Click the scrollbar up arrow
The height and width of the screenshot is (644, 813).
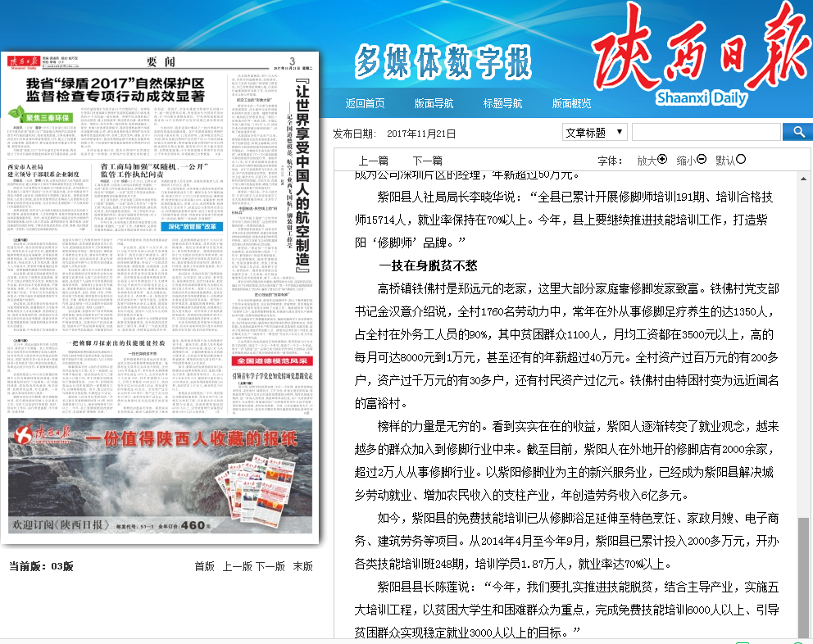[x=803, y=179]
